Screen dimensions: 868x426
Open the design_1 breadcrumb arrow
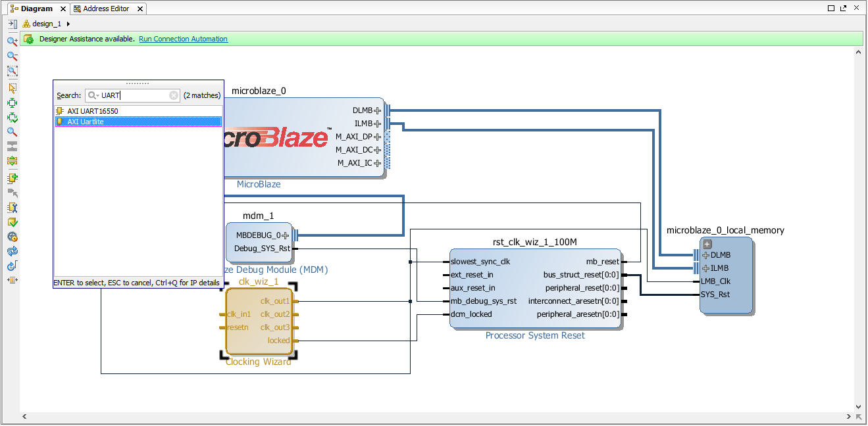[68, 24]
